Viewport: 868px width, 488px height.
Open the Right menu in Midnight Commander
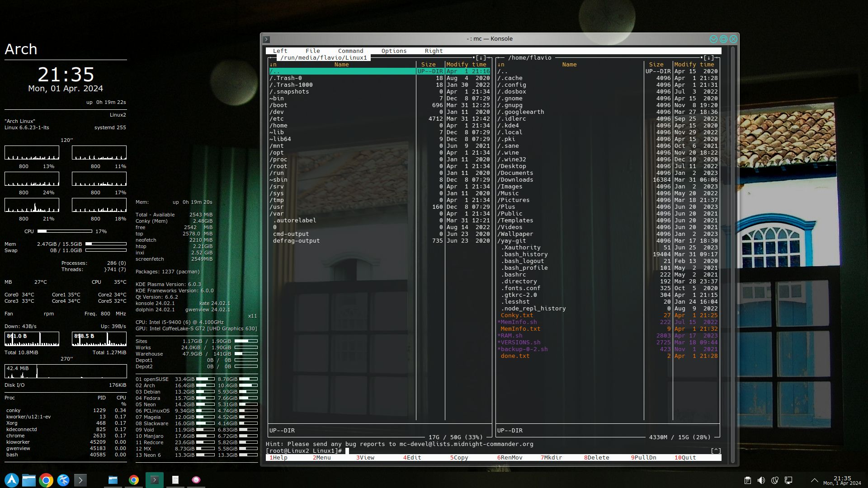(x=434, y=51)
